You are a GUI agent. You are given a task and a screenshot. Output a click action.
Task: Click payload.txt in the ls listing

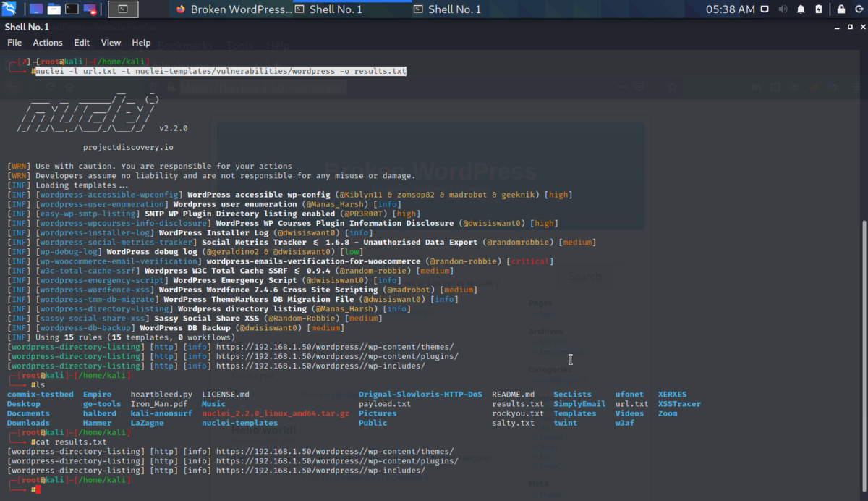(385, 404)
